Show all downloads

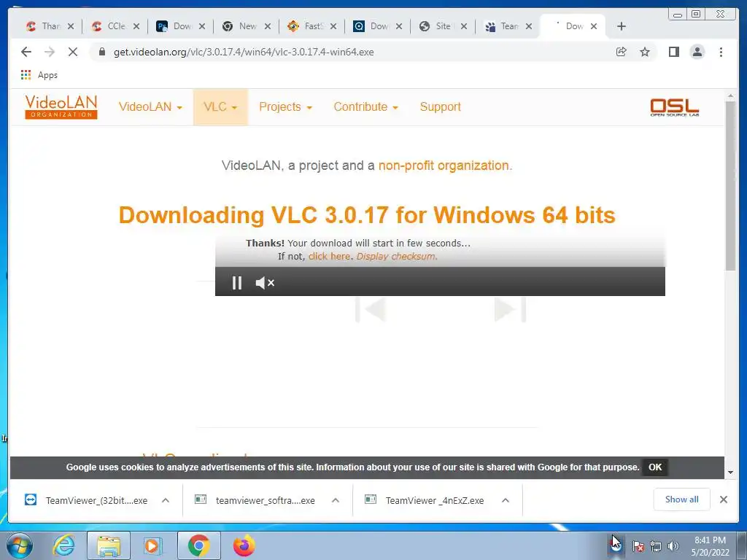click(x=682, y=499)
